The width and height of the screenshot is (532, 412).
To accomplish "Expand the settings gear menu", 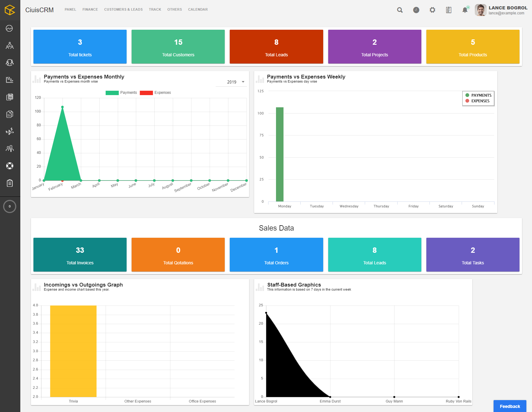I will (433, 10).
